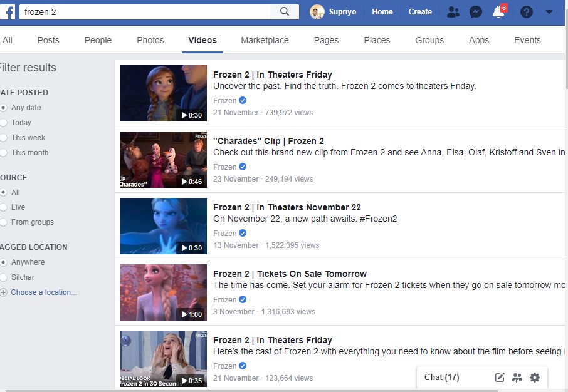Image resolution: width=568 pixels, height=392 pixels.
Task: Click the search field containing frozen 2
Action: [145, 12]
